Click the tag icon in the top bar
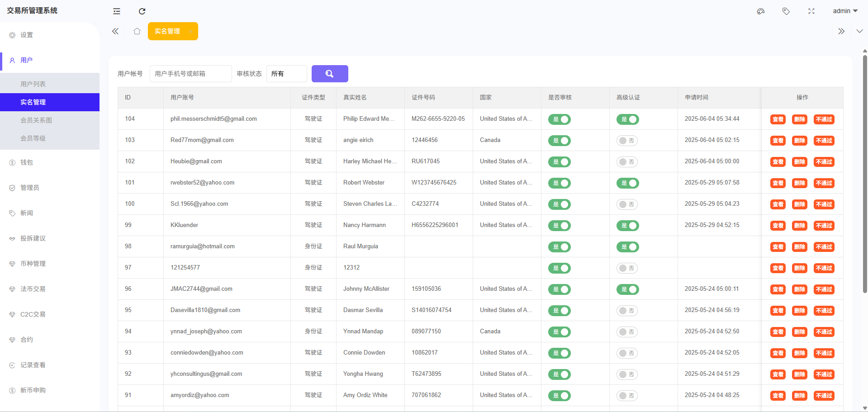 pyautogui.click(x=786, y=11)
